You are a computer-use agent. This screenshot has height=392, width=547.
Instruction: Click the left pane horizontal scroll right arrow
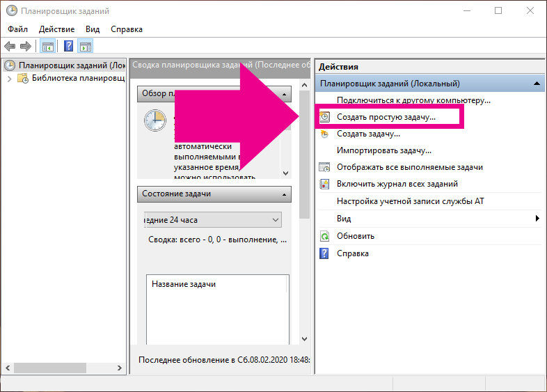119,368
